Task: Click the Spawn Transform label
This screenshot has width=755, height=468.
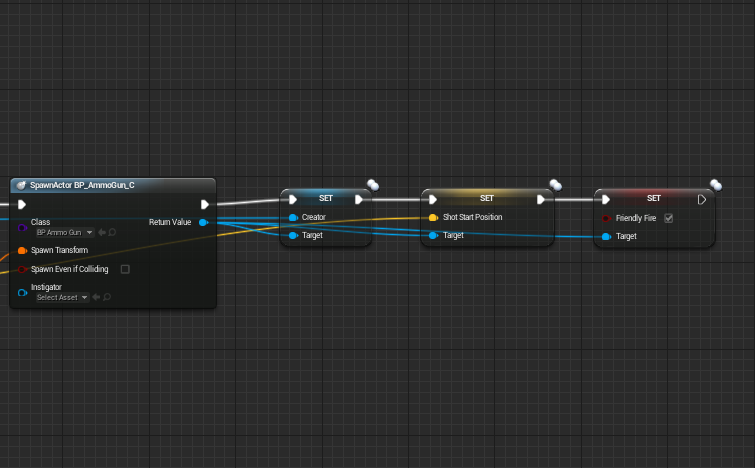Action: coord(59,250)
